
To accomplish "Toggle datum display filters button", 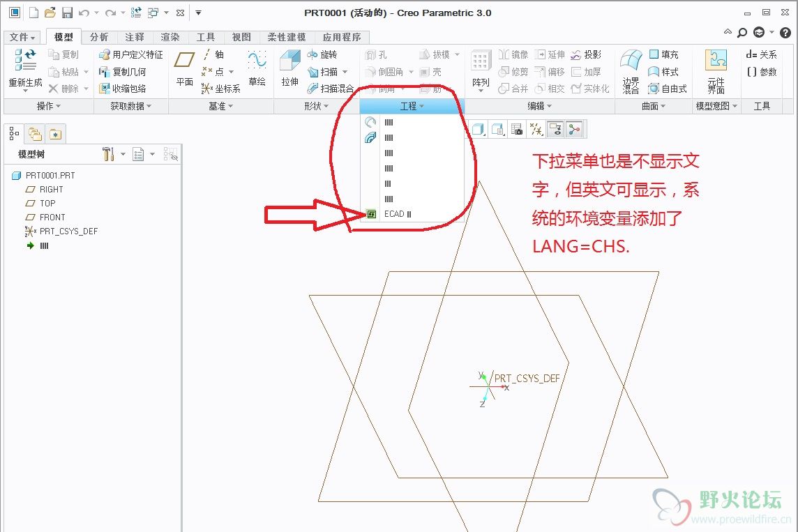I will click(536, 129).
